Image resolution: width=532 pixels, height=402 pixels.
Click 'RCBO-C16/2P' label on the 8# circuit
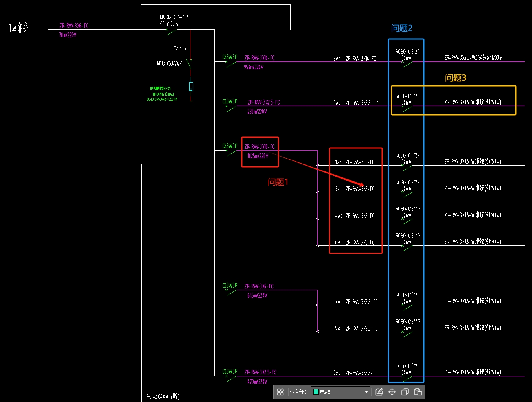click(x=408, y=366)
